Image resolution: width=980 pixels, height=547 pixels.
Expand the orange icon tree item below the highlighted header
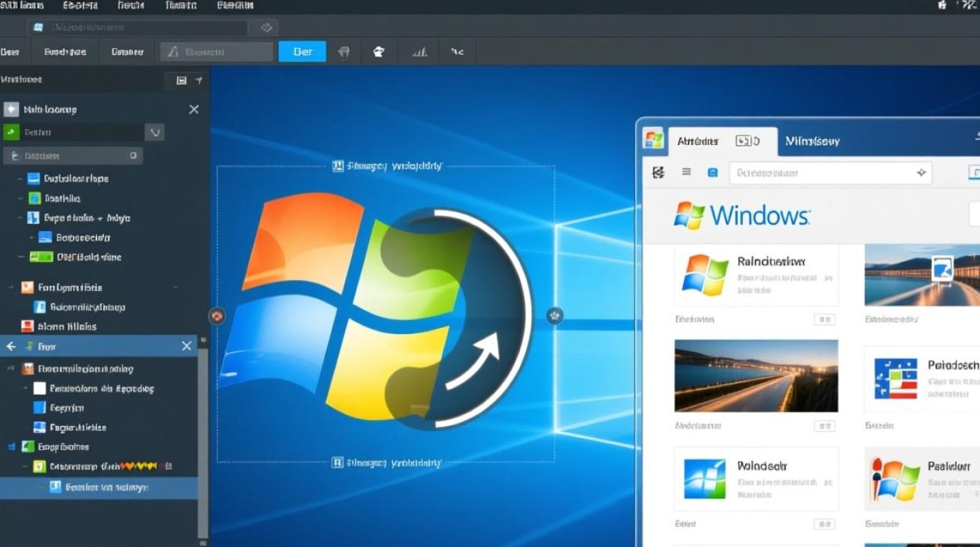pyautogui.click(x=10, y=369)
